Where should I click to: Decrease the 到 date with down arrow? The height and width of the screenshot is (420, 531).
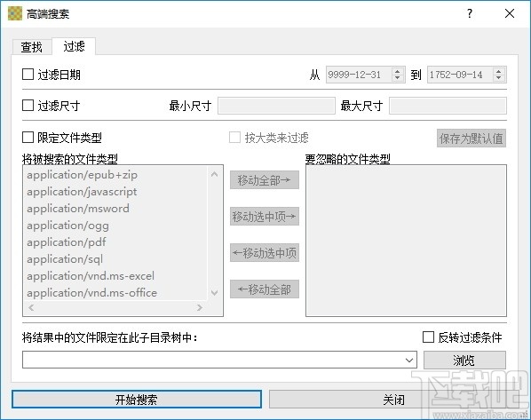pyautogui.click(x=498, y=78)
